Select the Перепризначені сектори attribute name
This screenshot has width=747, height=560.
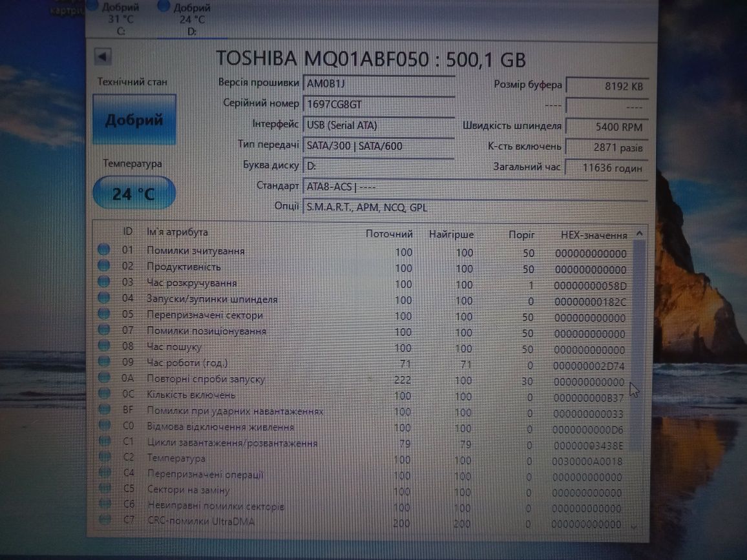205,315
